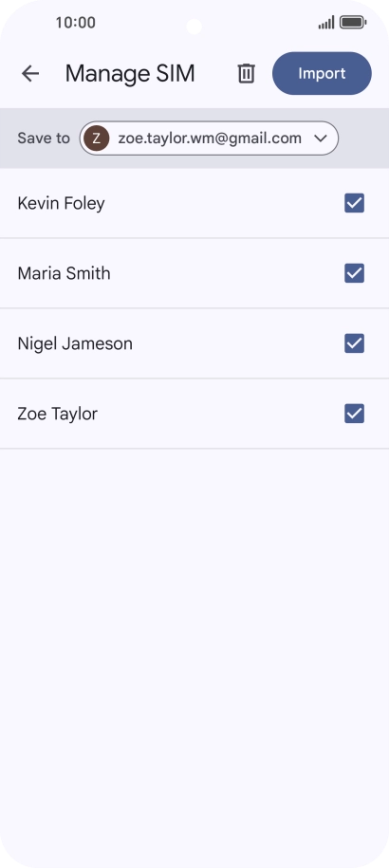Viewport: 389px width, 868px height.
Task: Select zoe.taylor.wm@gmail.com account text
Action: point(210,139)
